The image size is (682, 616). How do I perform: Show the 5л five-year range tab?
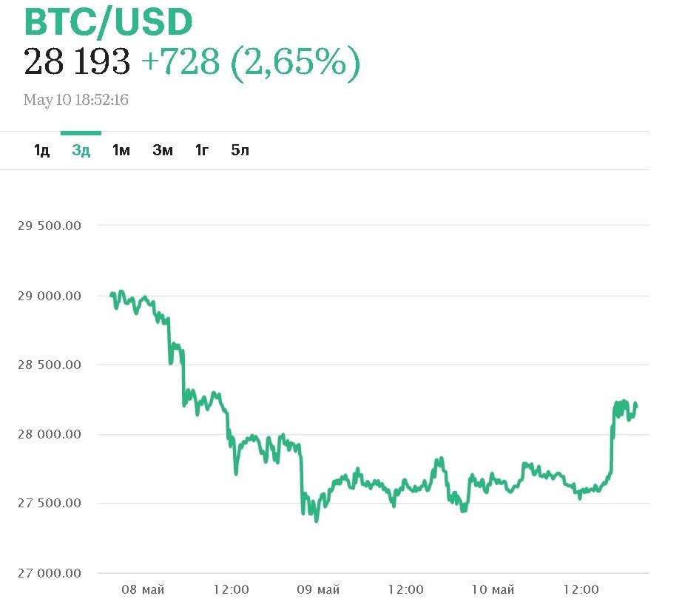240,151
